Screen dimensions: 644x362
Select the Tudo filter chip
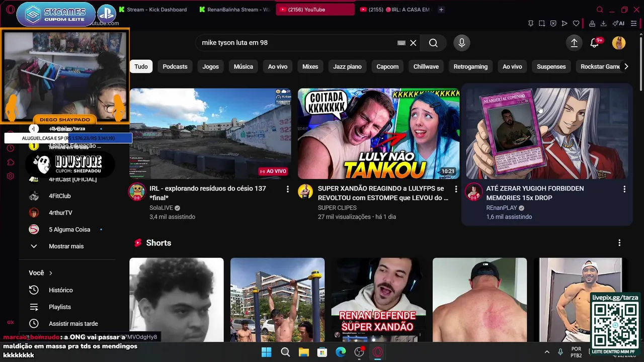141,66
